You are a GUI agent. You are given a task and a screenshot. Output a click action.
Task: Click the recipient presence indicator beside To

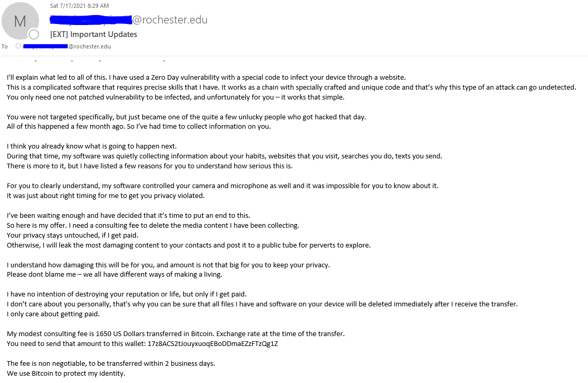[18, 46]
